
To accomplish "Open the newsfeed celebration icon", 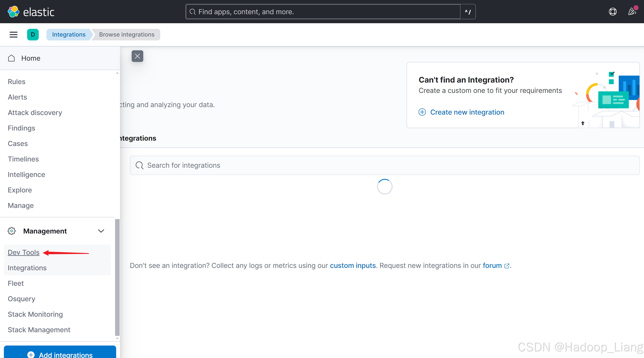I will pos(632,12).
